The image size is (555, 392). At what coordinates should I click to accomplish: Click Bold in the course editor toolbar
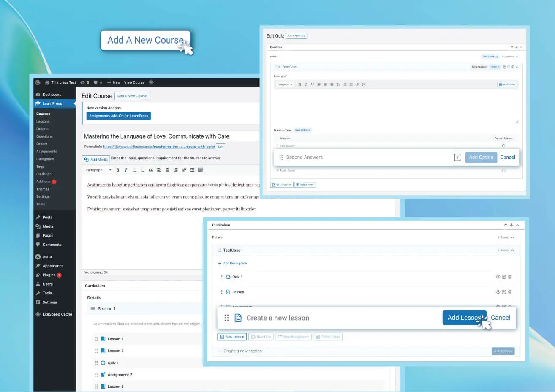(x=118, y=170)
